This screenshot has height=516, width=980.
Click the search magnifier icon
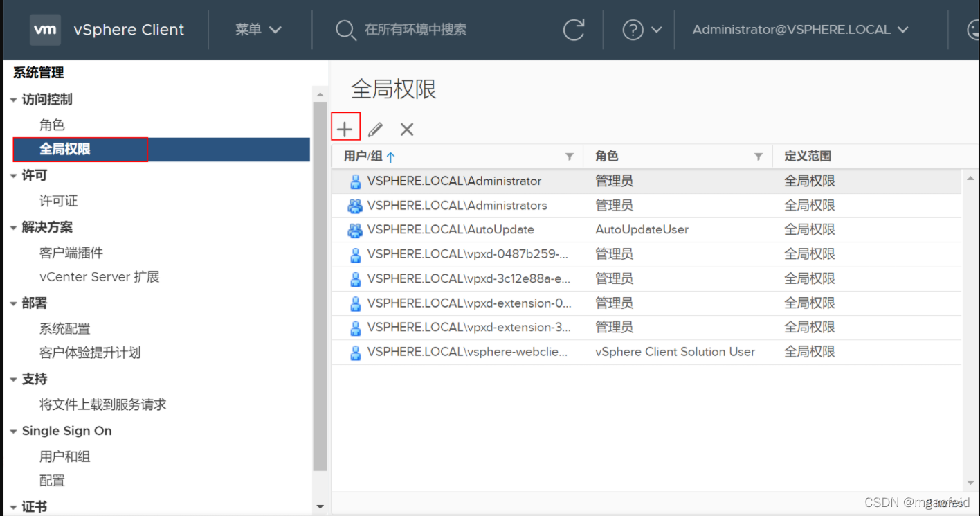[345, 30]
